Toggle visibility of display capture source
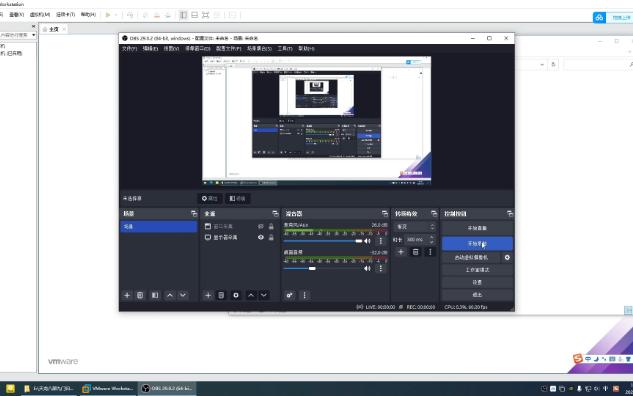Screen dimensions: 633x396 [x=261, y=237]
